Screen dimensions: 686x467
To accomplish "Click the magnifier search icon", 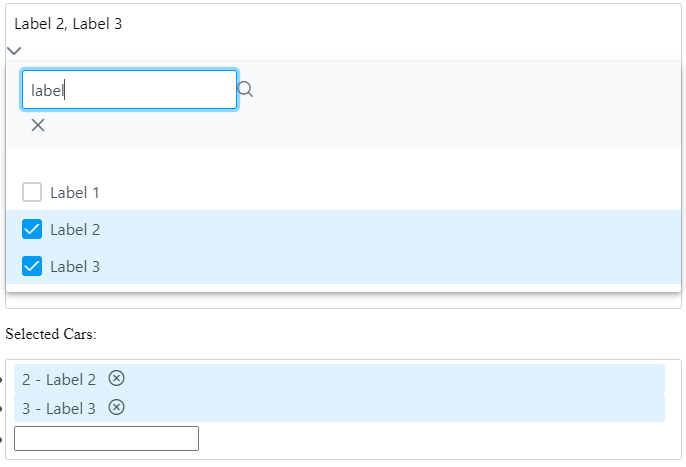I will [x=245, y=89].
